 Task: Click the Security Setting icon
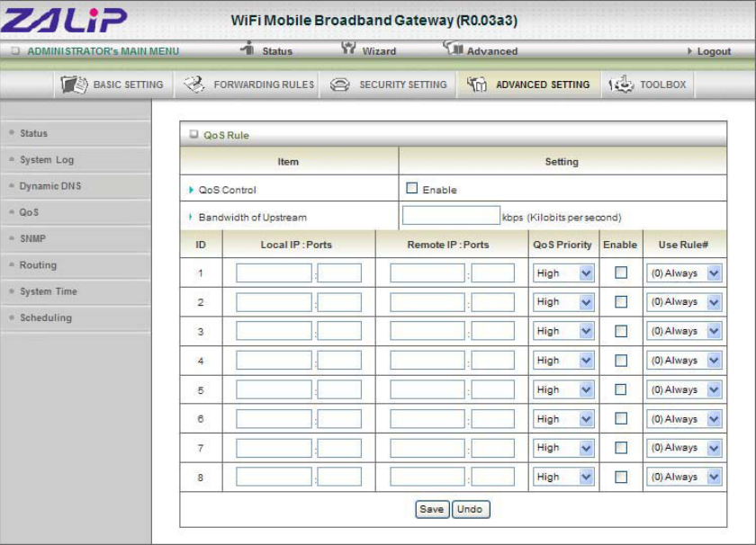coord(340,85)
